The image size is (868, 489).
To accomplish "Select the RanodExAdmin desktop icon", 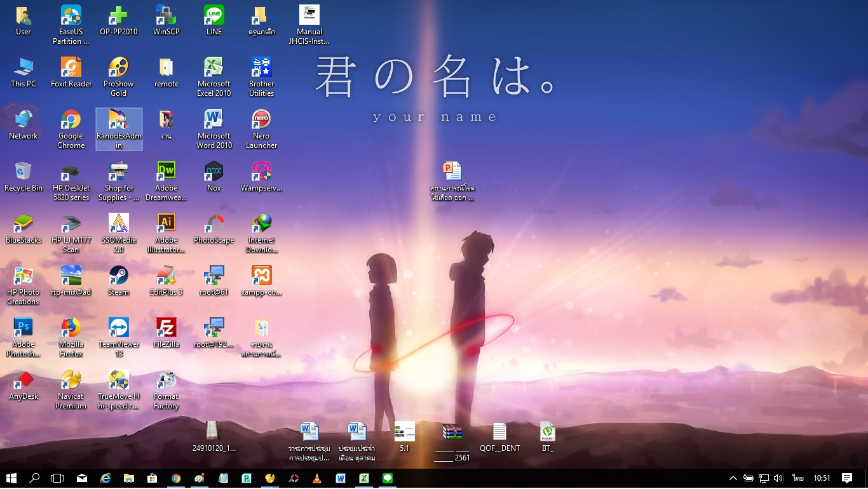I will pos(119,129).
